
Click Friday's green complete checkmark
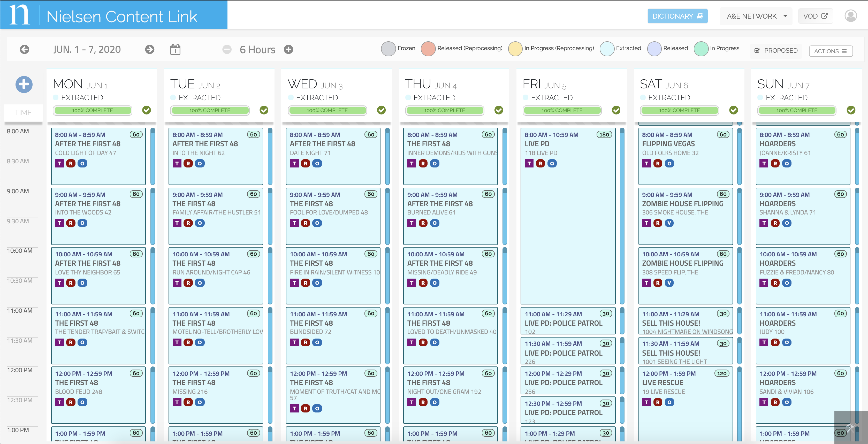[x=616, y=110]
